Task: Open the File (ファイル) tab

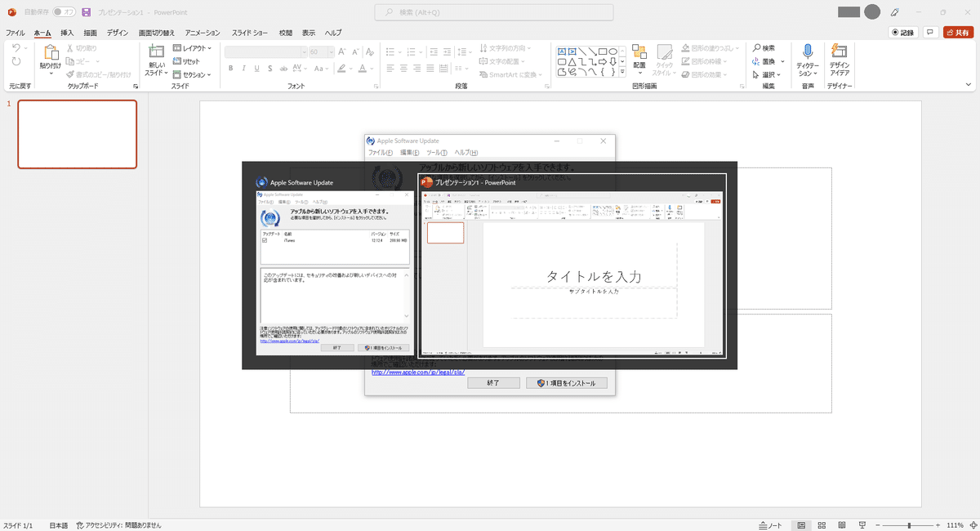Action: click(16, 33)
